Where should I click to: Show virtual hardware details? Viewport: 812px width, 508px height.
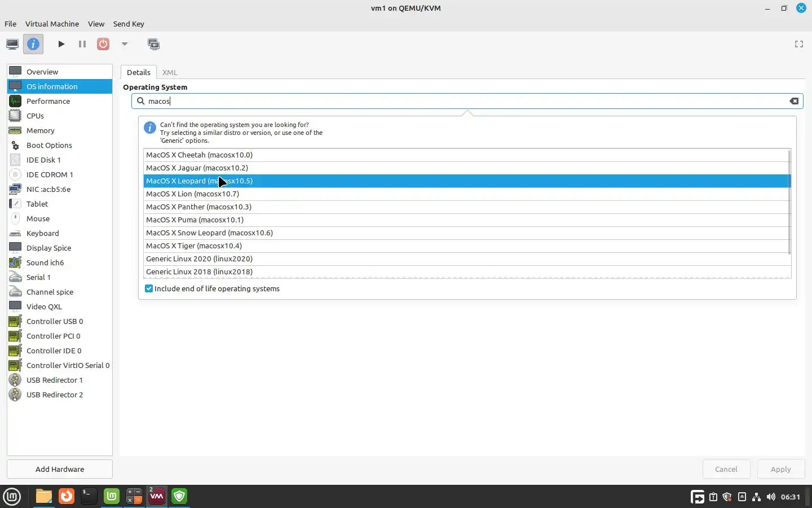[33, 44]
